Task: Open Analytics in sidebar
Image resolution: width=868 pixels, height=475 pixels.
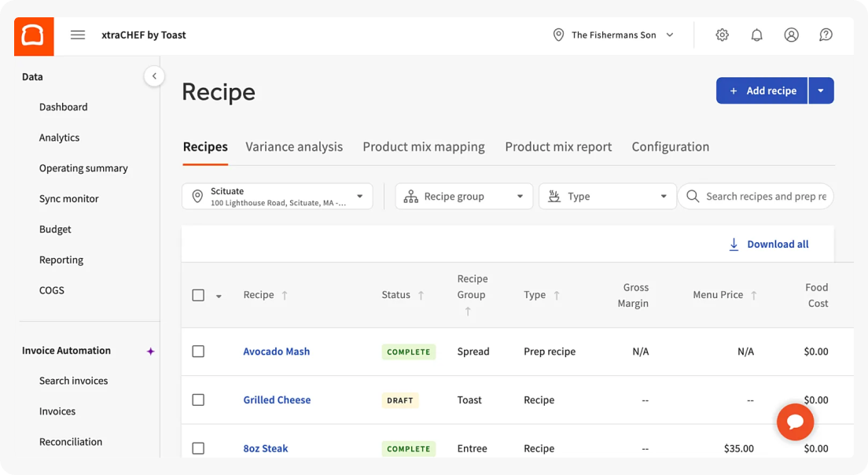Action: (59, 138)
